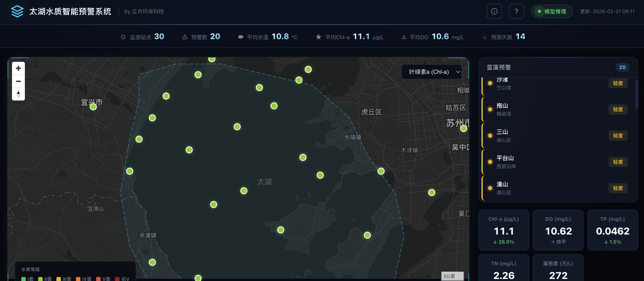Click the 轻度 badge beside 沙渚
The height and width of the screenshot is (281, 644).
coord(618,83)
